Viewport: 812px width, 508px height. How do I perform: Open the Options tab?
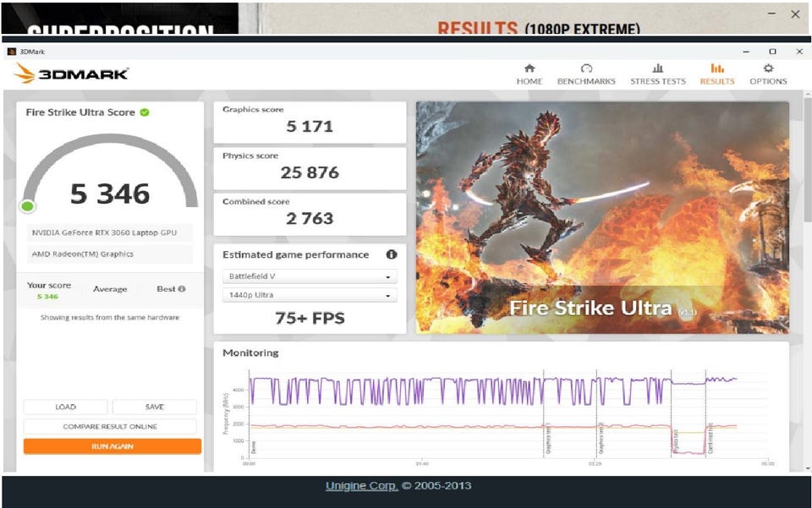pos(768,74)
